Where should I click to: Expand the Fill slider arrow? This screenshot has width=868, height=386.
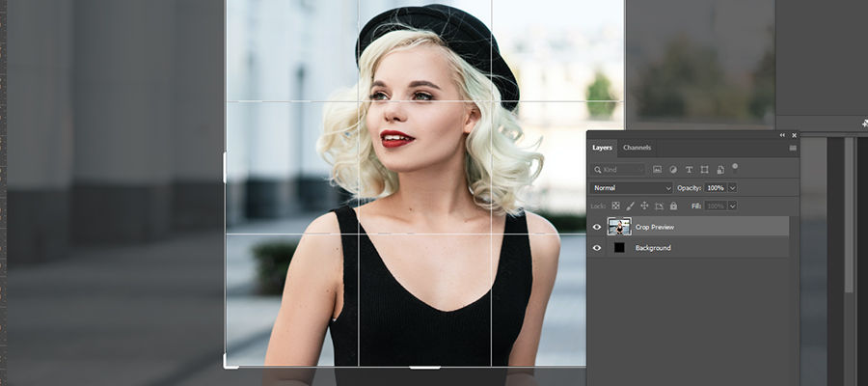tap(732, 206)
